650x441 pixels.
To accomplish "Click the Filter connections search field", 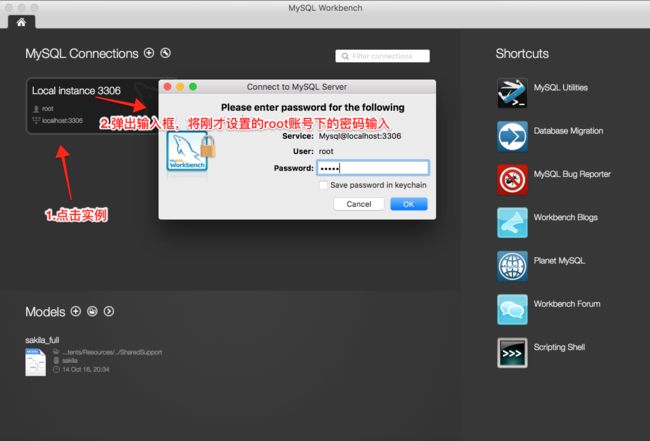I will tap(382, 56).
